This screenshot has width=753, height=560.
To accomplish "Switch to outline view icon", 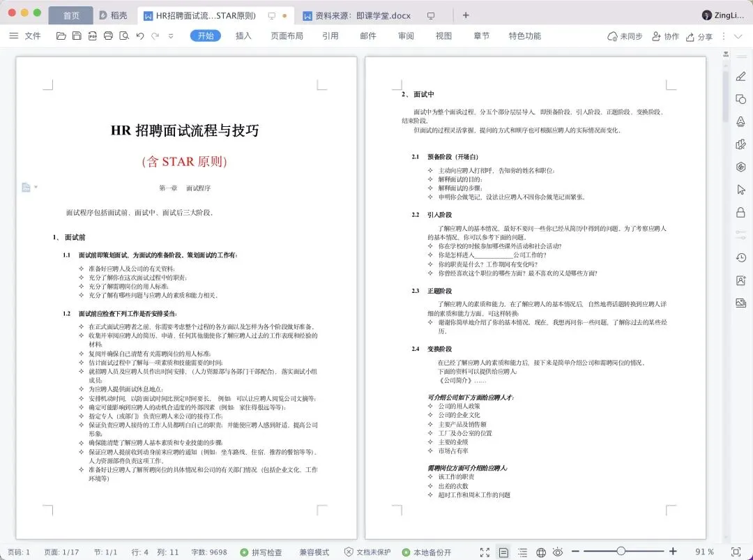I will coord(522,552).
